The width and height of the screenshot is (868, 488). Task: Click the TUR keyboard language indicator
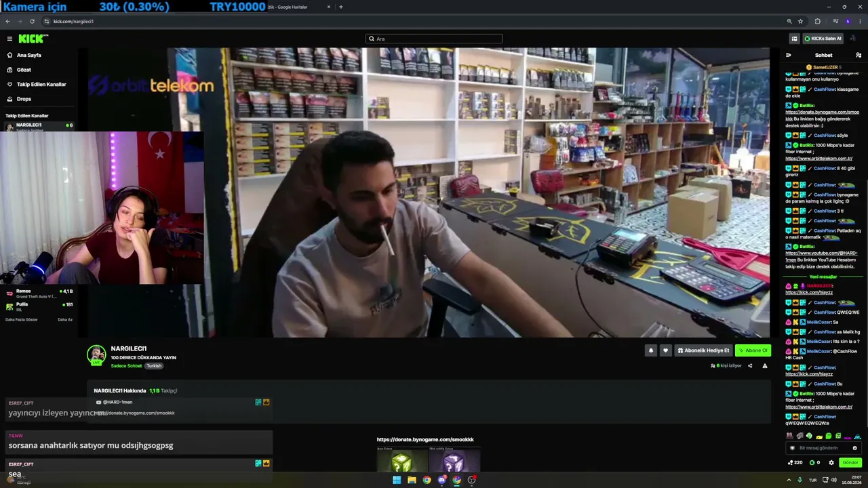pyautogui.click(x=812, y=480)
